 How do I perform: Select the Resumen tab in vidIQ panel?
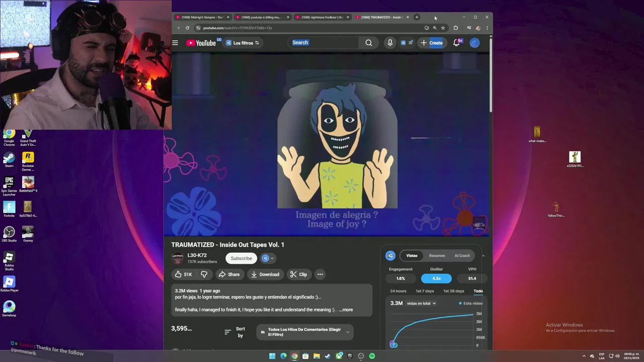[x=437, y=256]
